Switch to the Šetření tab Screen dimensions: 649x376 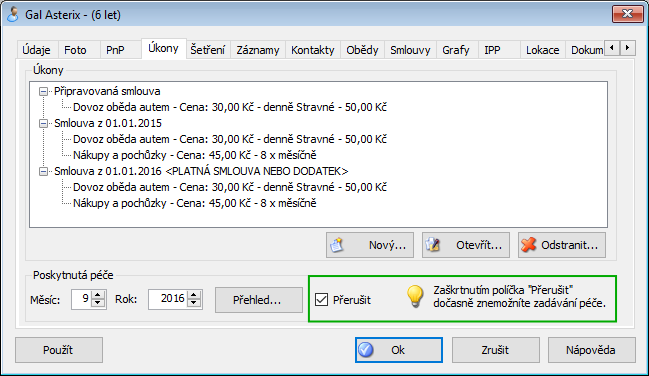tap(208, 50)
